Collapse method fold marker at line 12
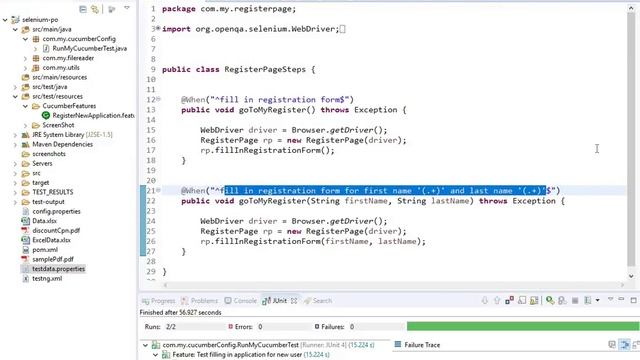Viewport: 640px width, 360px height. point(158,99)
